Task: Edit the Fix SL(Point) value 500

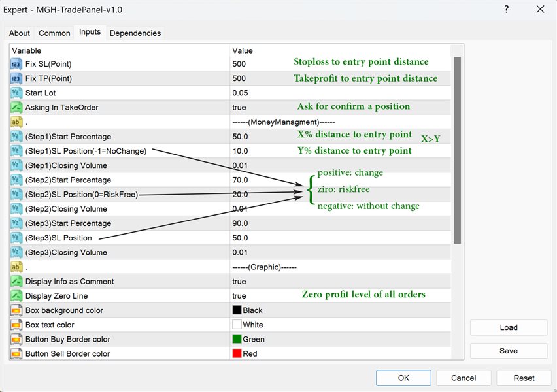Action: point(239,64)
